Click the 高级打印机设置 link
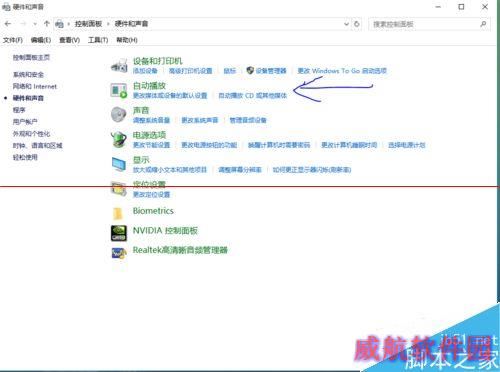 (x=190, y=71)
